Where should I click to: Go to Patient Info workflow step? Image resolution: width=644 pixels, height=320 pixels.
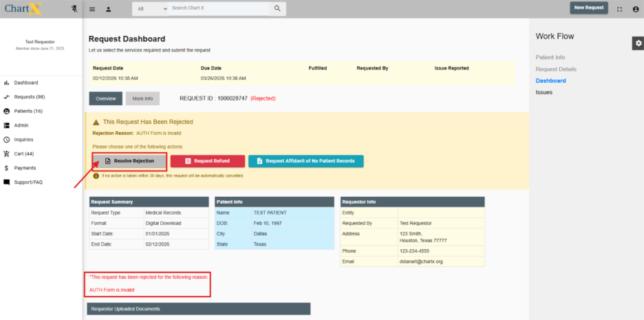550,57
